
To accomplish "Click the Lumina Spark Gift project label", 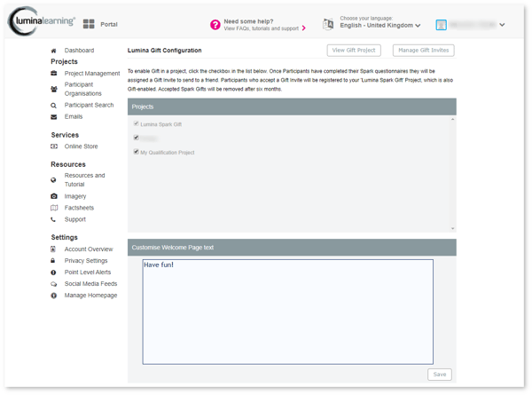I will pyautogui.click(x=160, y=124).
